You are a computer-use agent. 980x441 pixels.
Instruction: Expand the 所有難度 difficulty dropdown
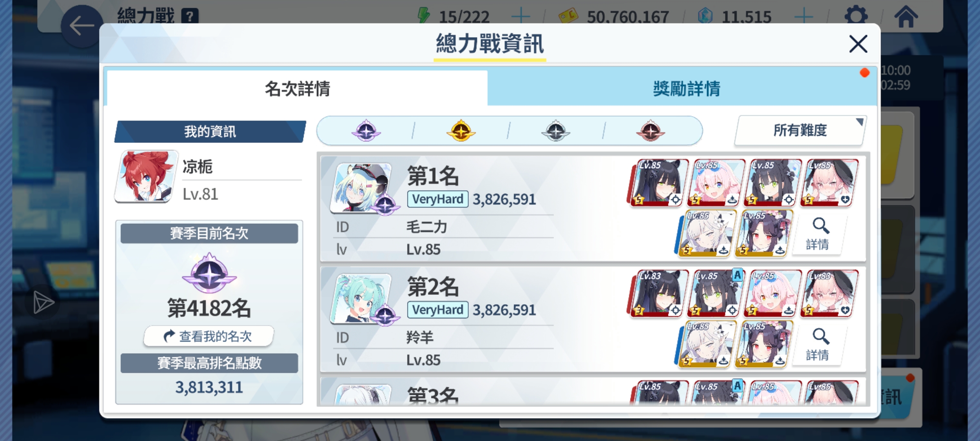pyautogui.click(x=800, y=131)
